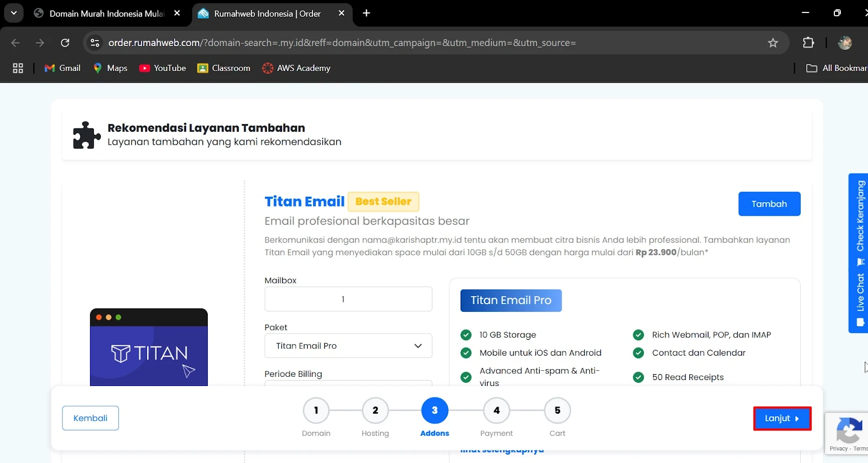Click the 10 GB Storage feature text
Screen dimensions: 868x463
tap(508, 335)
